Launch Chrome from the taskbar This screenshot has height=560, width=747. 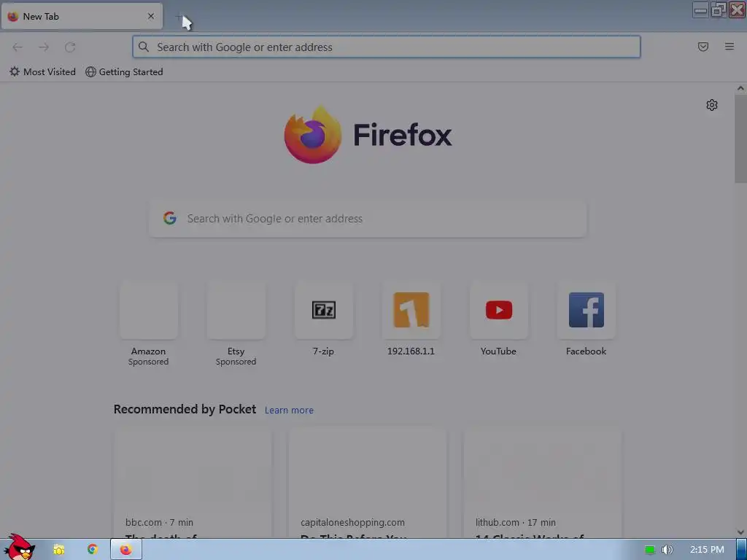point(93,550)
